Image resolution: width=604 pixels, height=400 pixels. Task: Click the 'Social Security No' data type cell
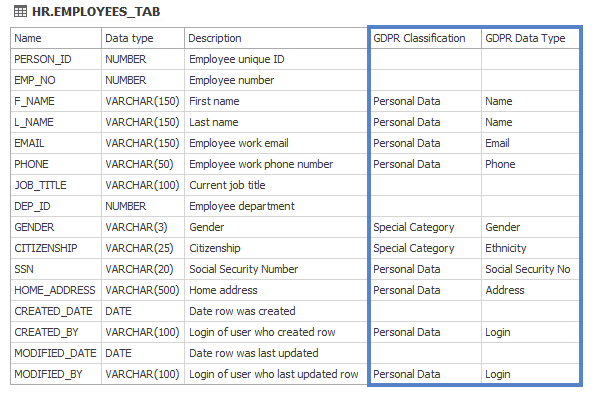coord(527,269)
